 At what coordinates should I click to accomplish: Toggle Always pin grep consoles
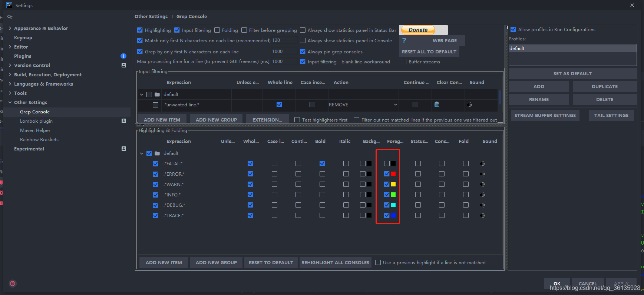[303, 52]
